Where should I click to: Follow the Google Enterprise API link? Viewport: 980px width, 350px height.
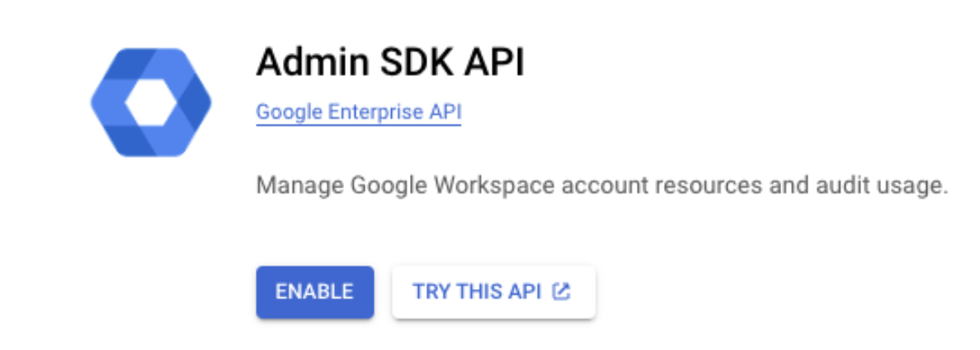[x=358, y=112]
